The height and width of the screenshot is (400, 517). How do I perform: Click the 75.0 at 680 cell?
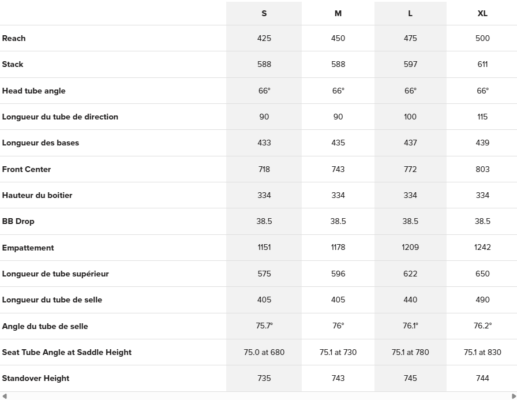[x=264, y=352]
